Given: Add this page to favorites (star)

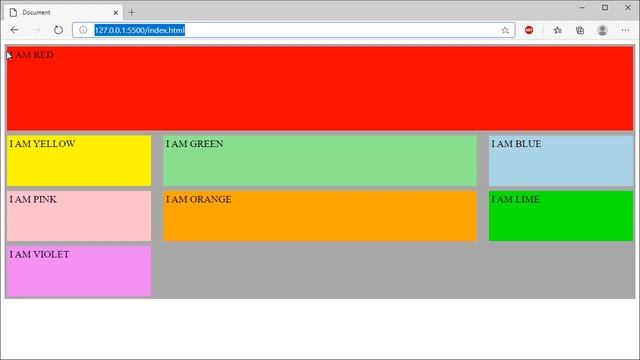Looking at the screenshot, I should pos(505,30).
